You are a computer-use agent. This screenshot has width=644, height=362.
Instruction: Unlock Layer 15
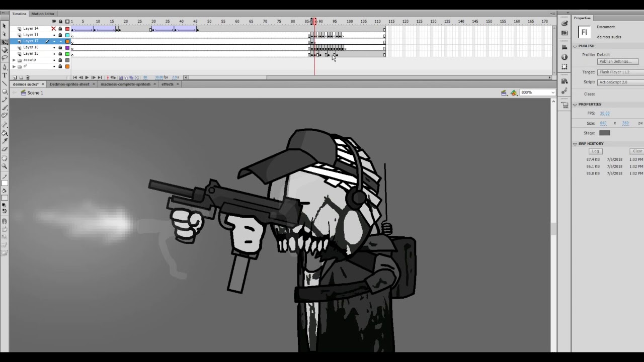[60, 53]
